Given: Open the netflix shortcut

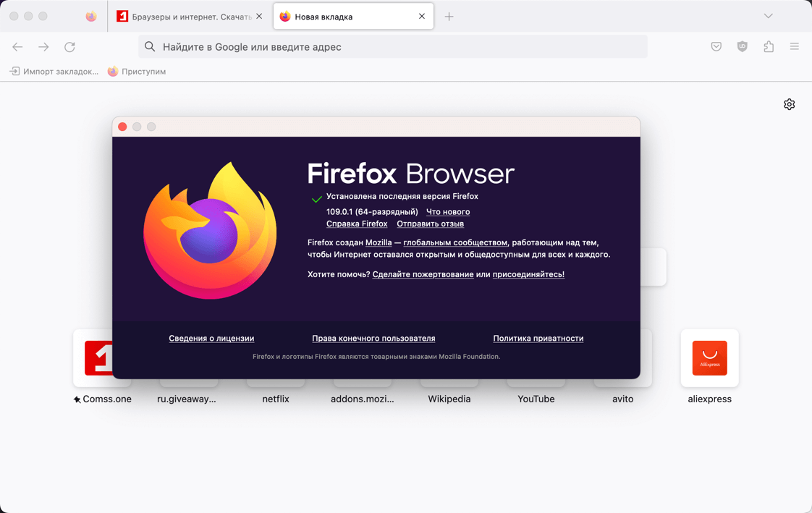Looking at the screenshot, I should pos(276,399).
